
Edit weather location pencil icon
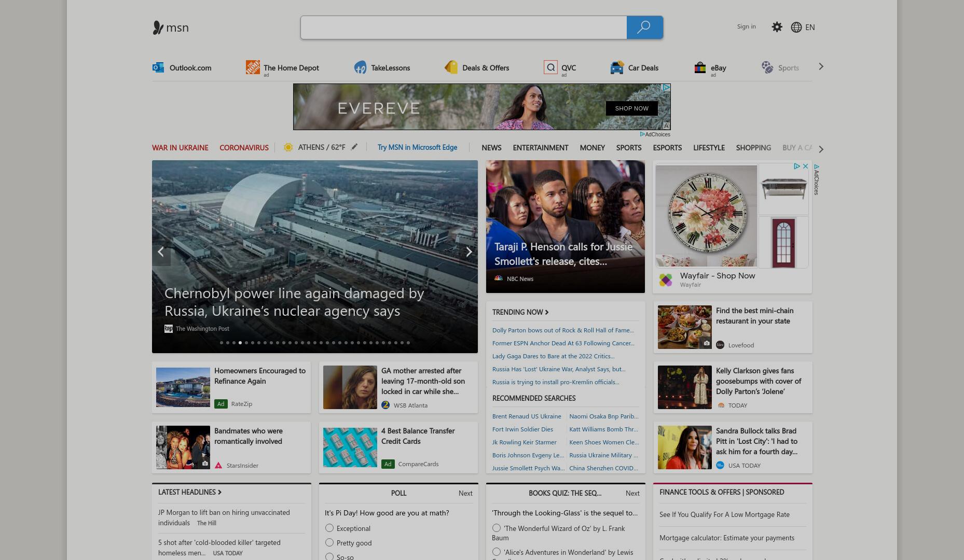[354, 147]
